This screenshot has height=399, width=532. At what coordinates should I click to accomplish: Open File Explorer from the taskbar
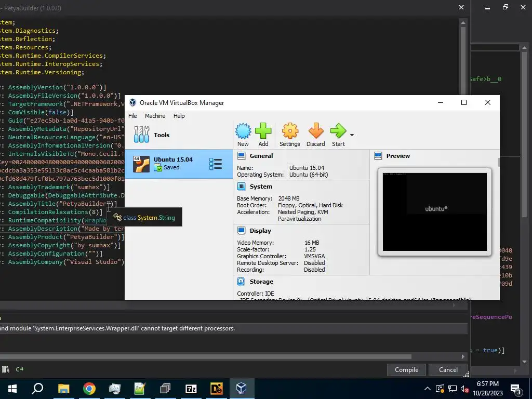click(63, 389)
